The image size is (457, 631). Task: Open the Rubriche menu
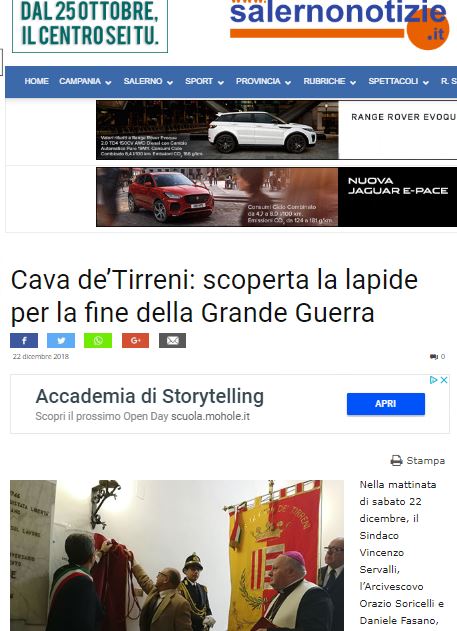(329, 81)
